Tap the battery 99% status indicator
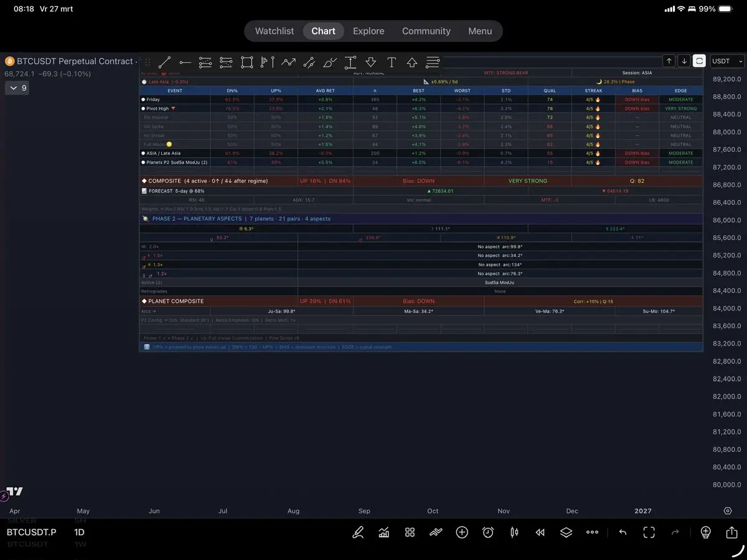Viewport: 747px width, 560px height. [715, 9]
